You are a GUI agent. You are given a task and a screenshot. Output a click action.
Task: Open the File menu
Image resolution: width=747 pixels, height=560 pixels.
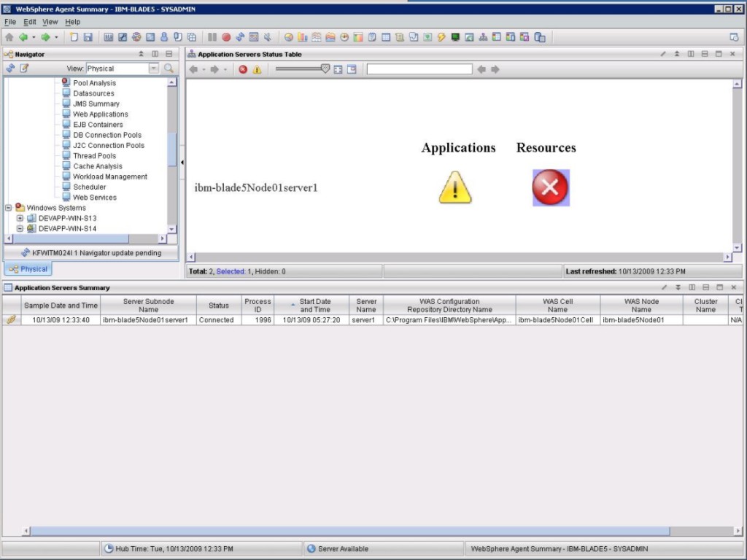[x=9, y=22]
